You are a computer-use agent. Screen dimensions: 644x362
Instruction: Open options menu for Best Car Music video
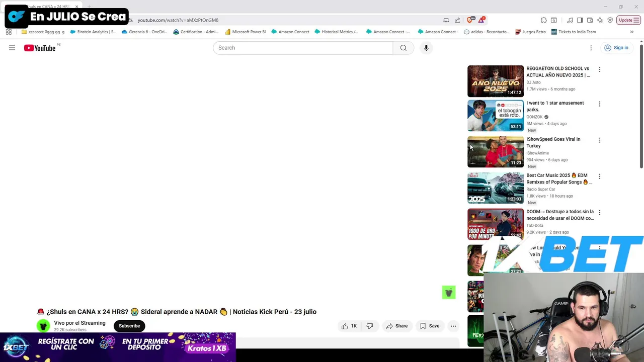[x=599, y=176]
